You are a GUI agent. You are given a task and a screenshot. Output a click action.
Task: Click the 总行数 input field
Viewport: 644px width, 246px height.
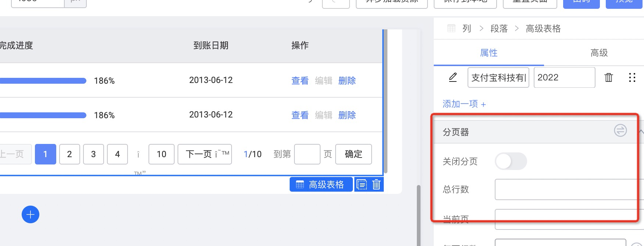(569, 189)
